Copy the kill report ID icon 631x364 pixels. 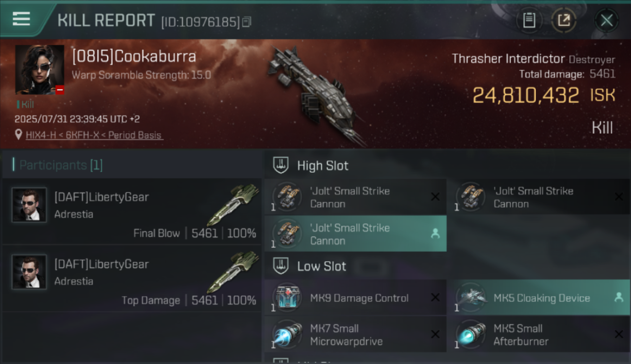pos(247,22)
